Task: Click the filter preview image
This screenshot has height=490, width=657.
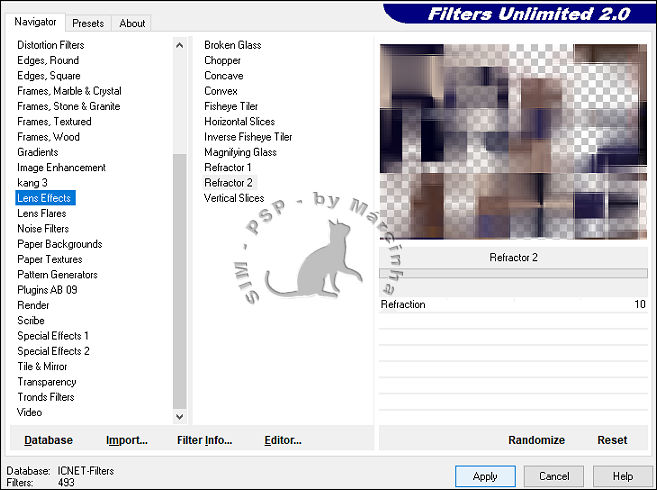Action: pos(513,142)
